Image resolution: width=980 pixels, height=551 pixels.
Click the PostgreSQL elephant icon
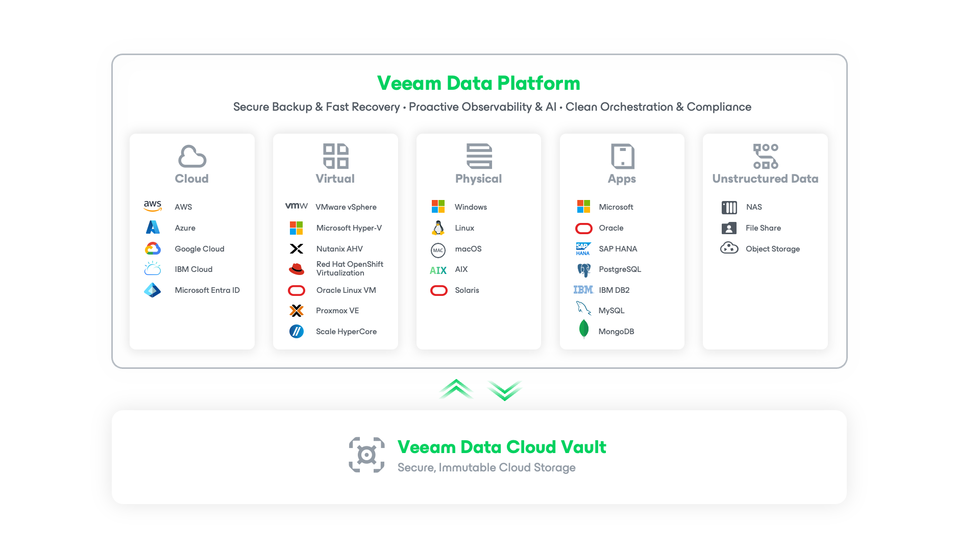point(583,269)
